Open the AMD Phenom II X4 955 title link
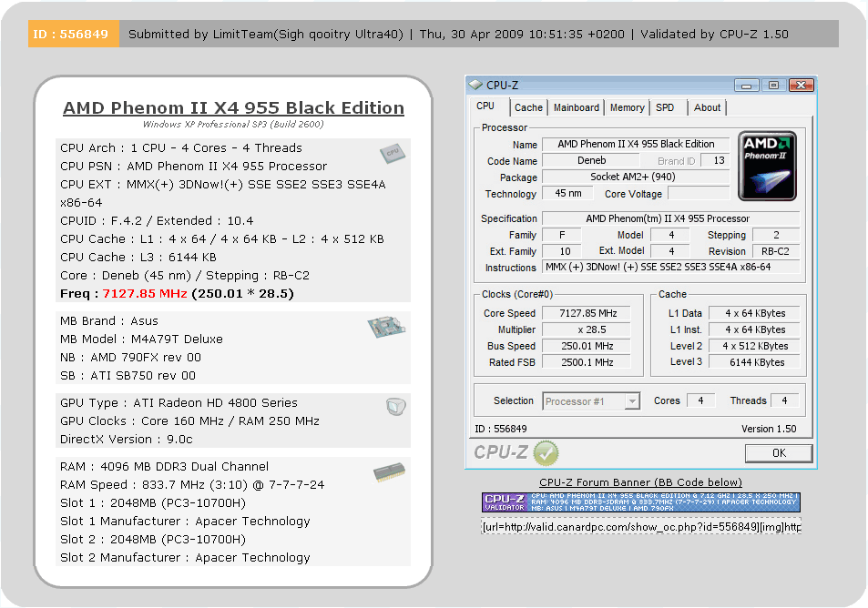 tap(233, 108)
